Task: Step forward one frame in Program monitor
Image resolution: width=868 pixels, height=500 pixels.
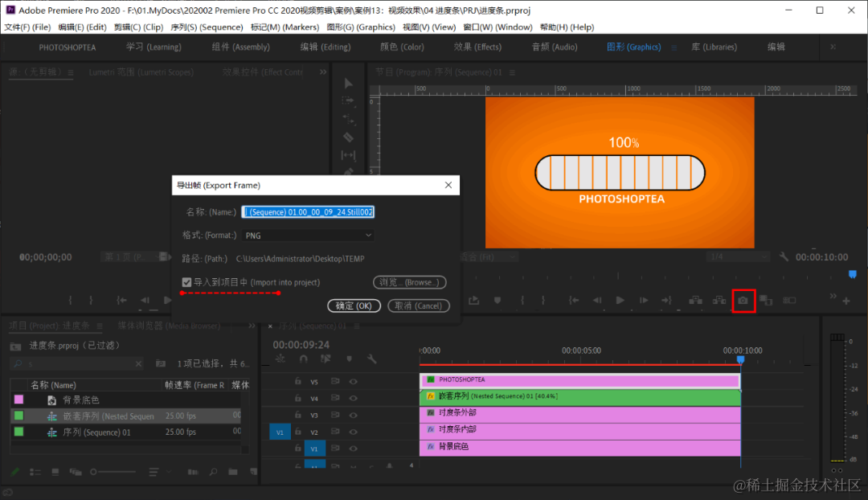Action: pyautogui.click(x=644, y=300)
